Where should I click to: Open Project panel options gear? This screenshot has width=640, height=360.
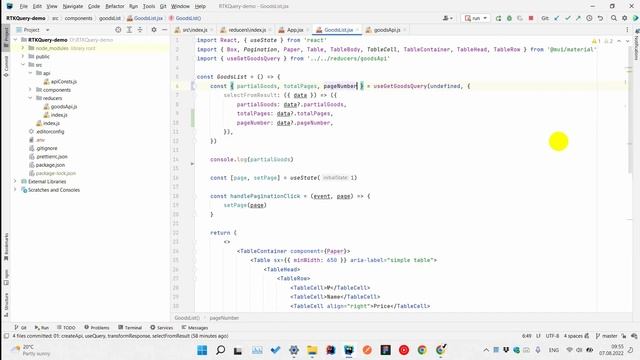(x=154, y=30)
